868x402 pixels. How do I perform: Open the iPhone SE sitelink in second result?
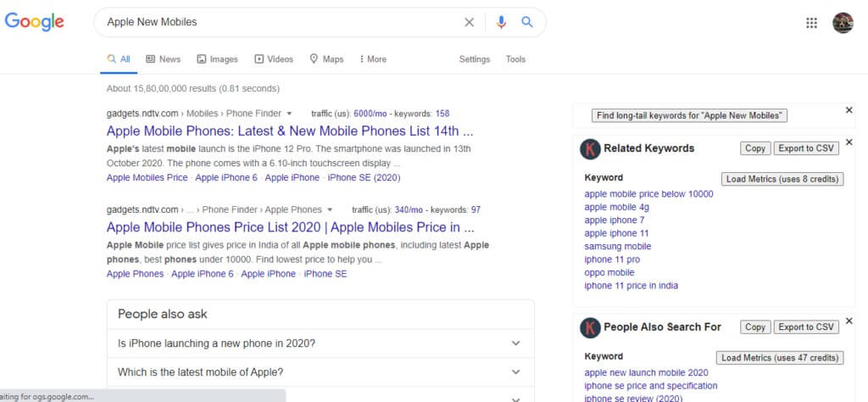click(x=325, y=274)
